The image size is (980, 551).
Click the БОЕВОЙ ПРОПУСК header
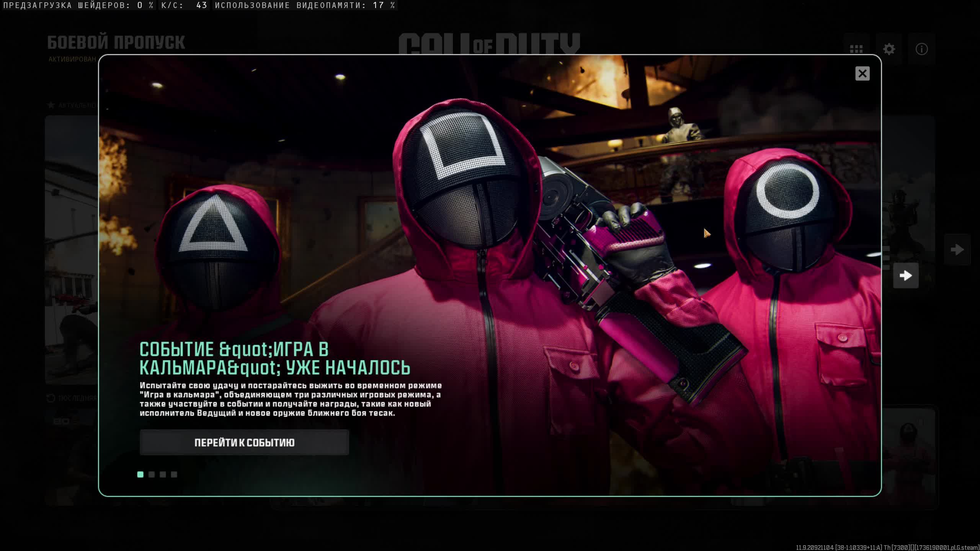click(116, 42)
